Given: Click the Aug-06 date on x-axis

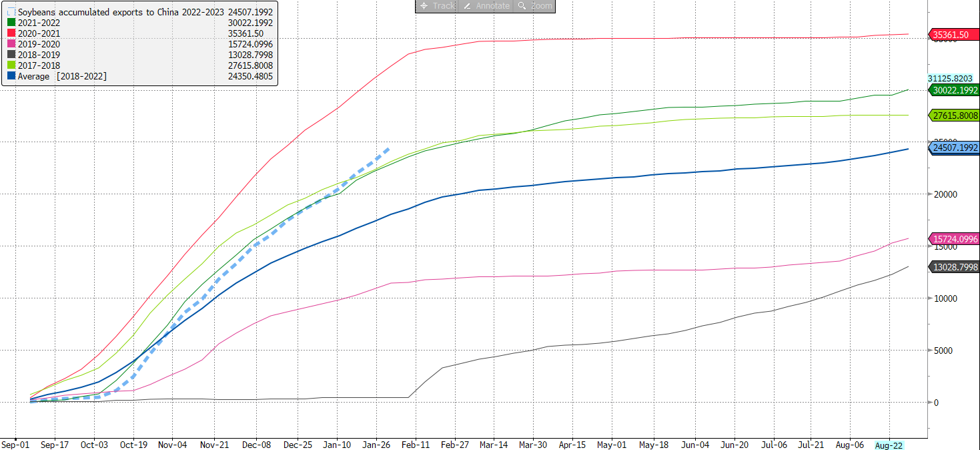Looking at the screenshot, I should (850, 445).
